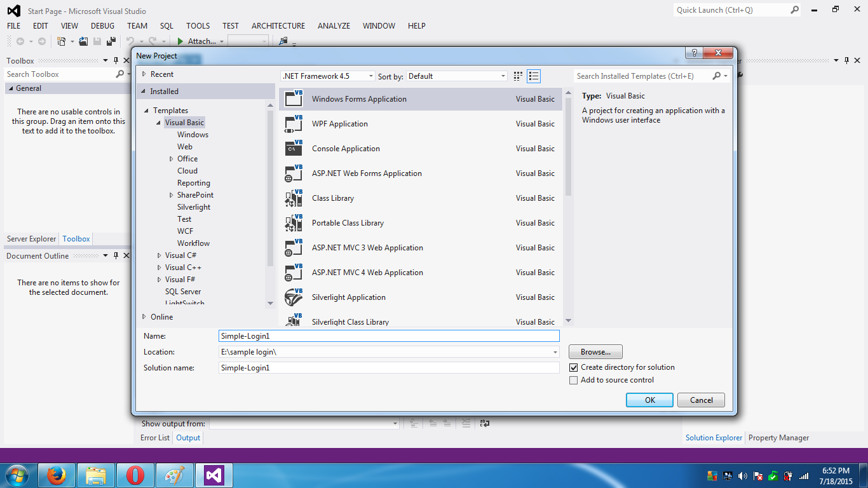The image size is (868, 488).
Task: Click the green Start debugging arrow
Action: (180, 41)
